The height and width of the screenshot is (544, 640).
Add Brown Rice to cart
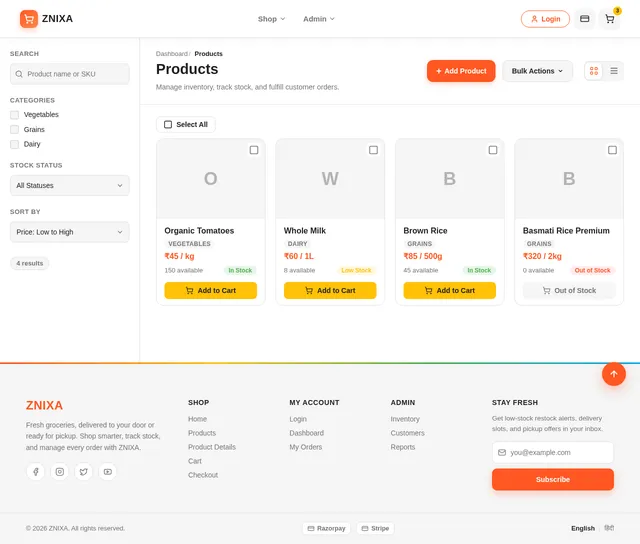tap(449, 291)
